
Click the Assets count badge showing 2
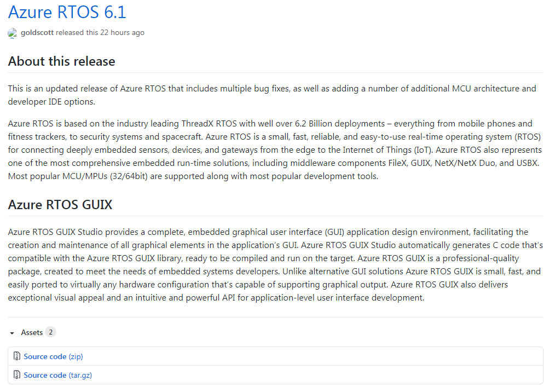(51, 332)
